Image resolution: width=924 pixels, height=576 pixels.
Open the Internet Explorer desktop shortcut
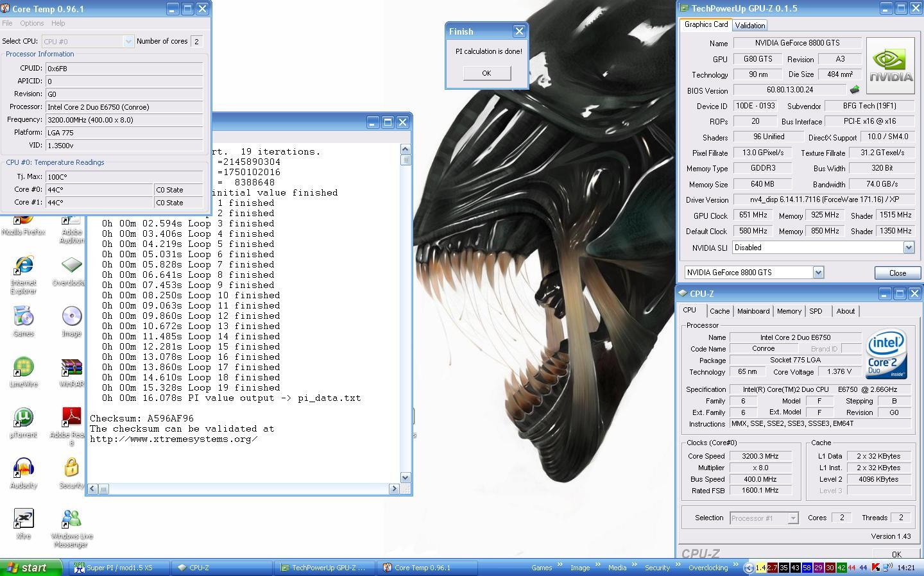click(23, 264)
